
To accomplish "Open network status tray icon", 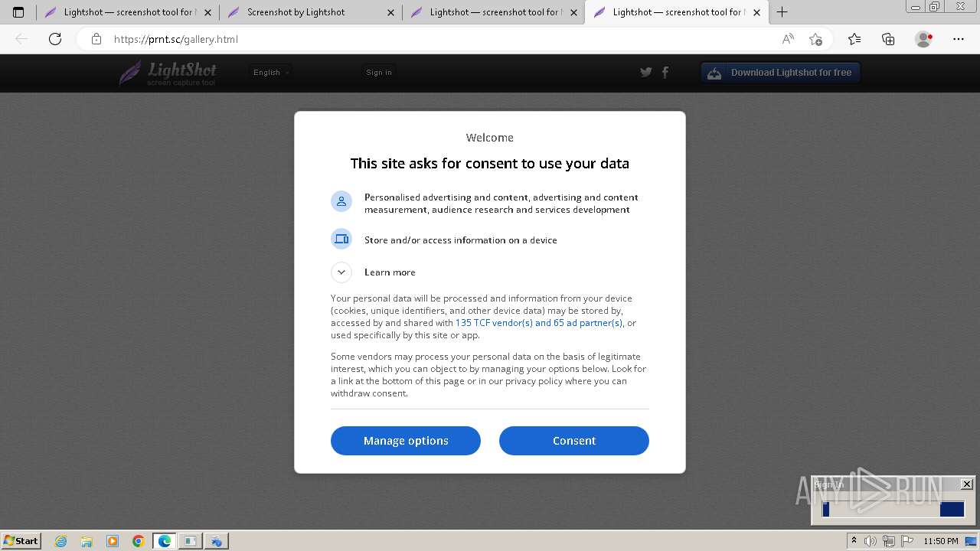I will [889, 541].
